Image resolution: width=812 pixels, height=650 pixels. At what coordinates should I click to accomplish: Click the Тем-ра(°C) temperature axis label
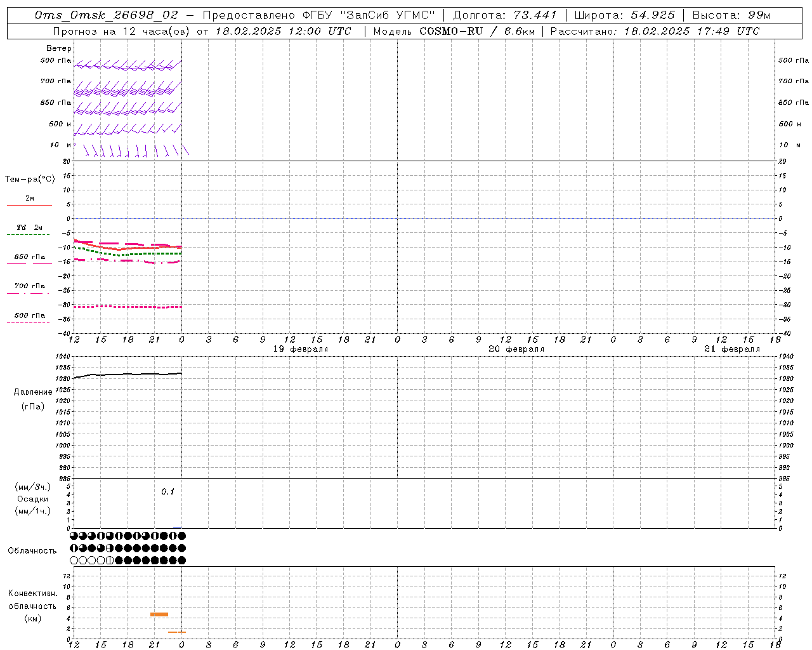point(30,180)
